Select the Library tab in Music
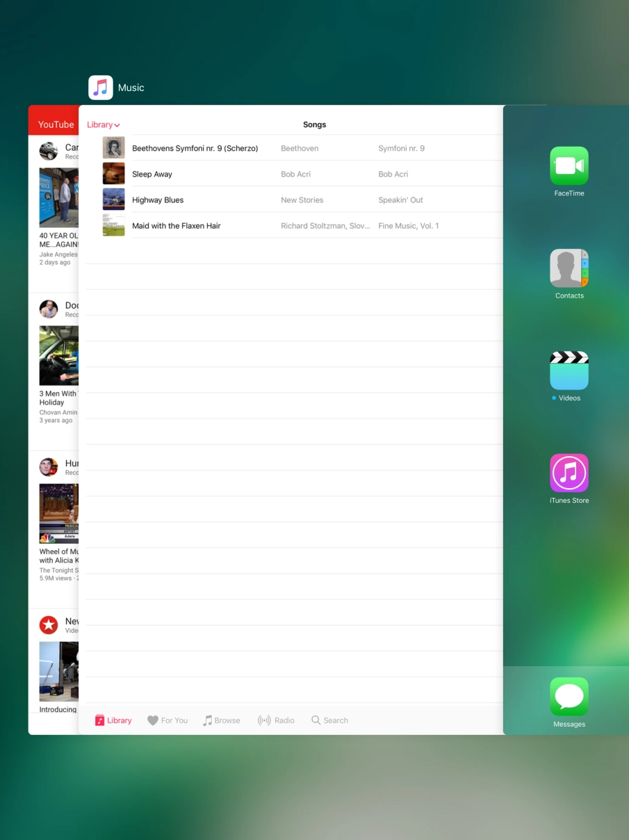 click(113, 720)
